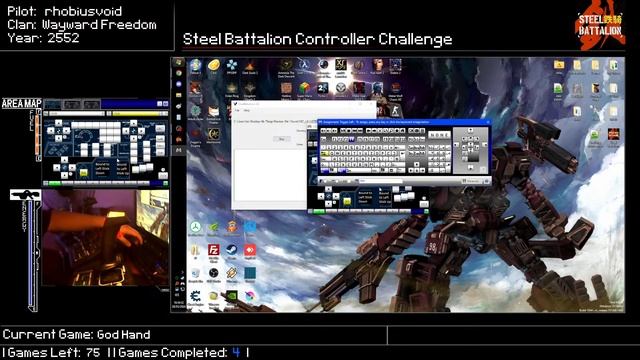Open the Recycle Bin icon

click(x=196, y=273)
